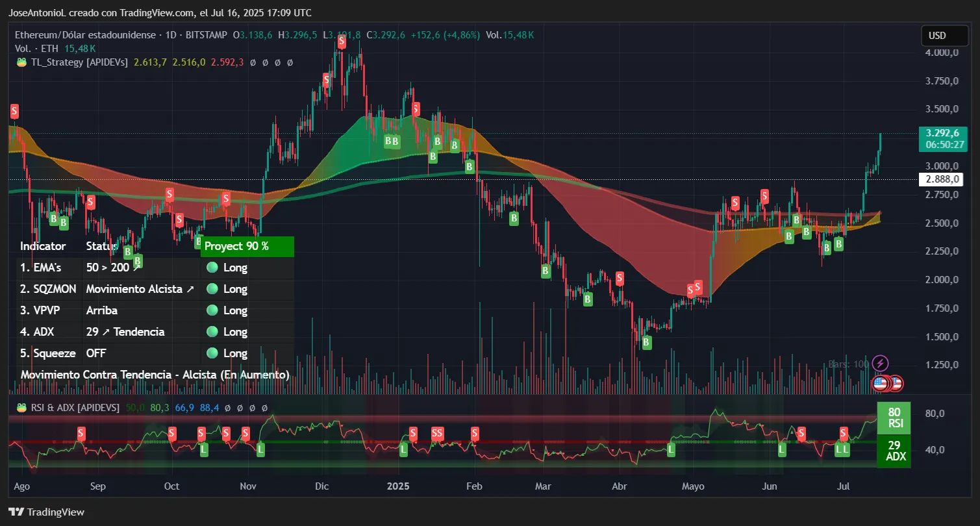This screenshot has height=526, width=980.
Task: Open the USD currency selector
Action: tap(944, 36)
